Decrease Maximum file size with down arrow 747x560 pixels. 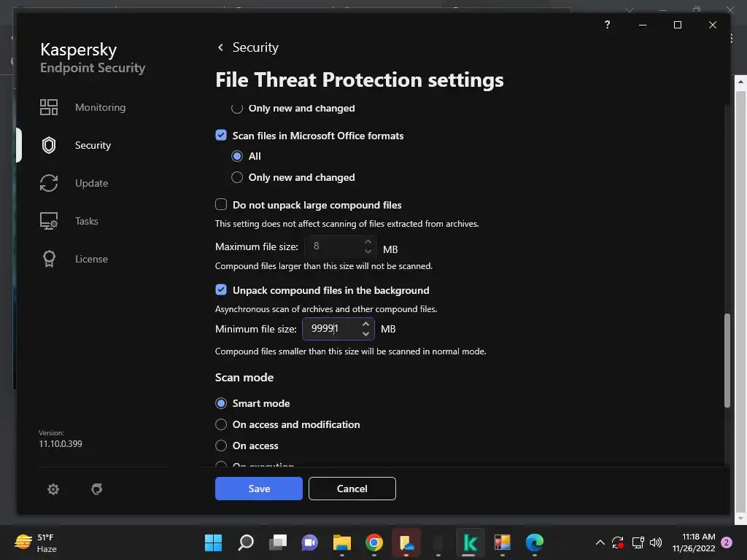pyautogui.click(x=368, y=251)
